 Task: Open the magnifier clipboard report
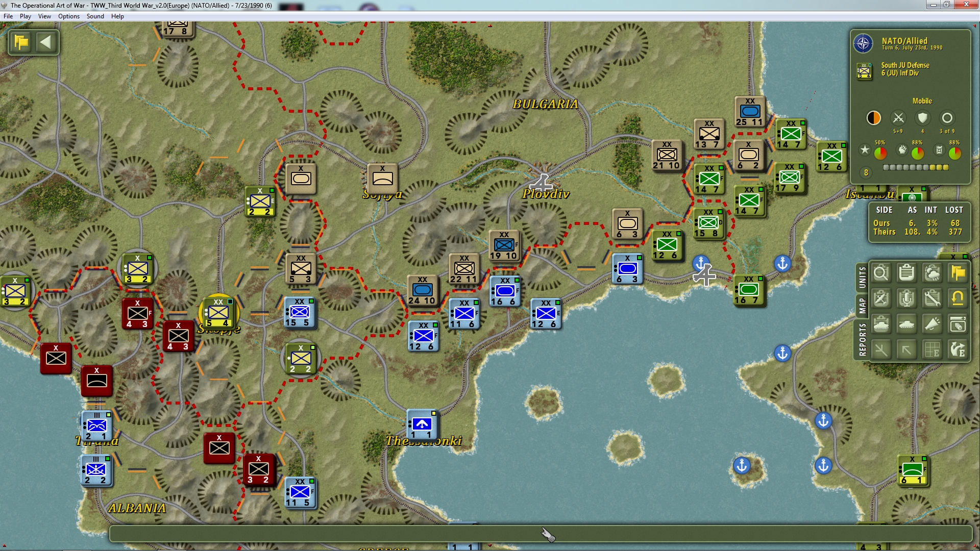[x=881, y=273]
